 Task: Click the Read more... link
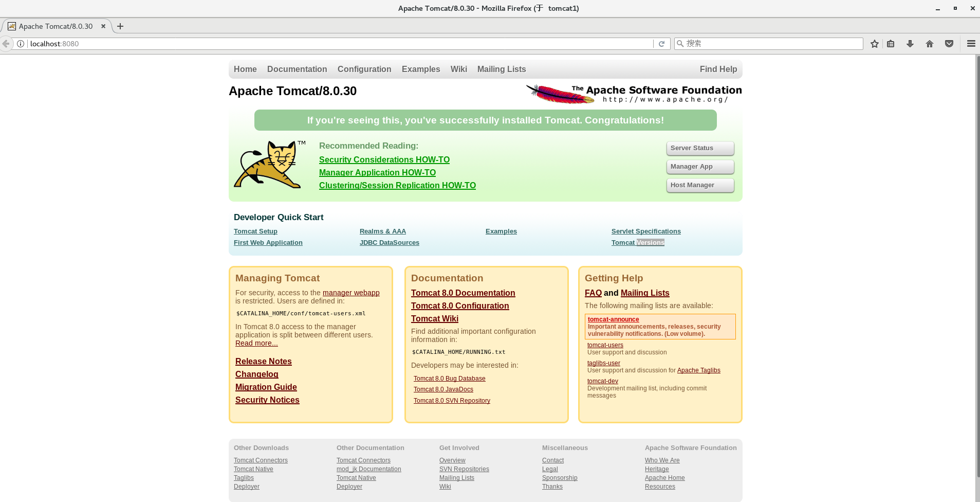click(x=256, y=343)
